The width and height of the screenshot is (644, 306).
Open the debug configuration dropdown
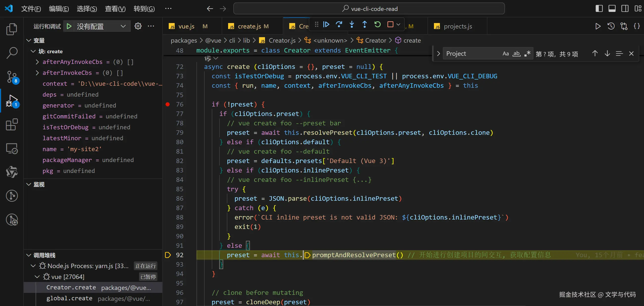click(x=123, y=26)
